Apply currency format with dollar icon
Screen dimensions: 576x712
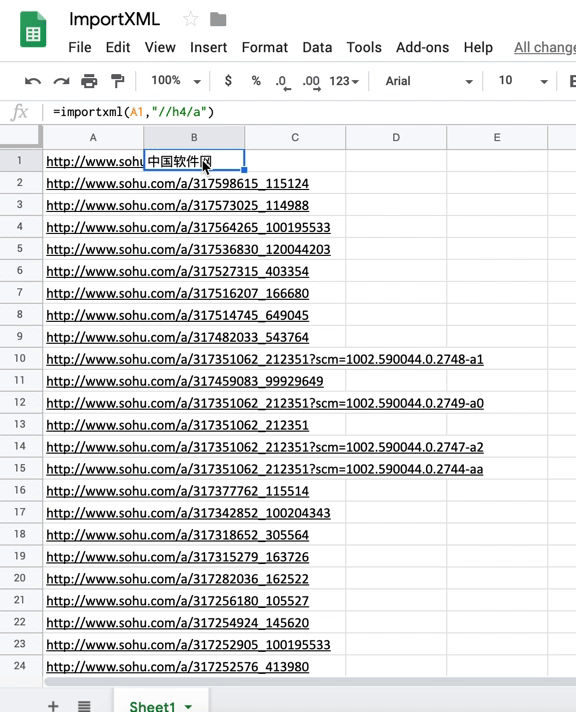click(228, 81)
